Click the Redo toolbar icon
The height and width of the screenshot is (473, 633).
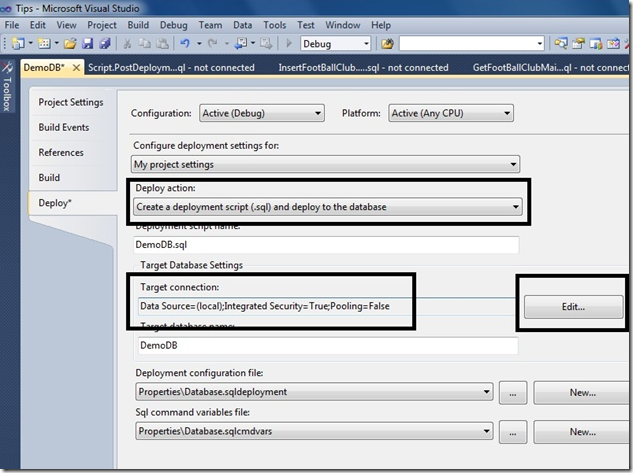[x=213, y=43]
